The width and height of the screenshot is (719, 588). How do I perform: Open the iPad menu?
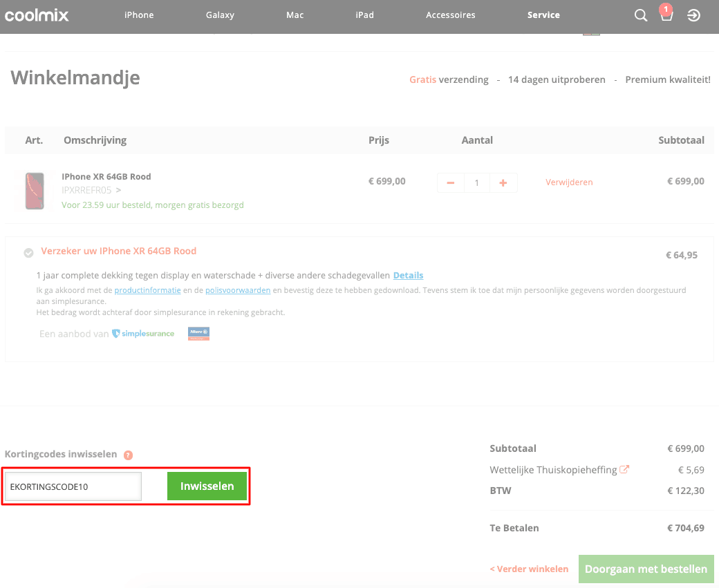coord(364,15)
